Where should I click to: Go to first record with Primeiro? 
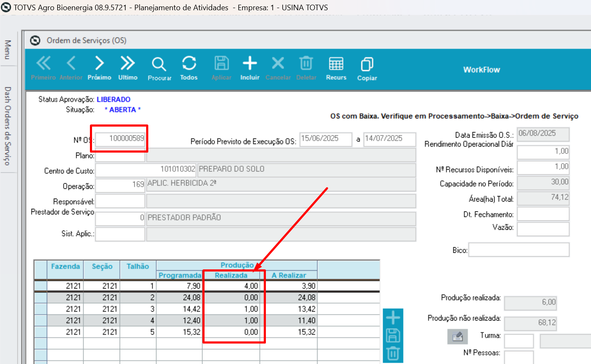(43, 68)
